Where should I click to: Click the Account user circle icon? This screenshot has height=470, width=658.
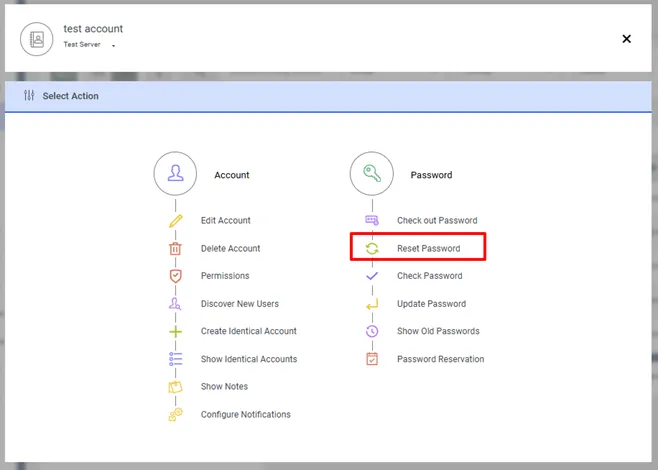coord(175,174)
